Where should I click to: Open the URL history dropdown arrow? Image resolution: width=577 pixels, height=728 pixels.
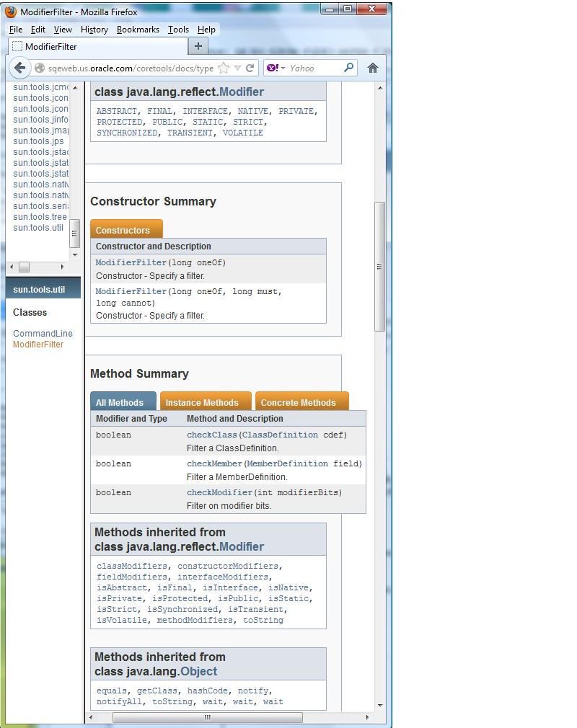pyautogui.click(x=237, y=68)
